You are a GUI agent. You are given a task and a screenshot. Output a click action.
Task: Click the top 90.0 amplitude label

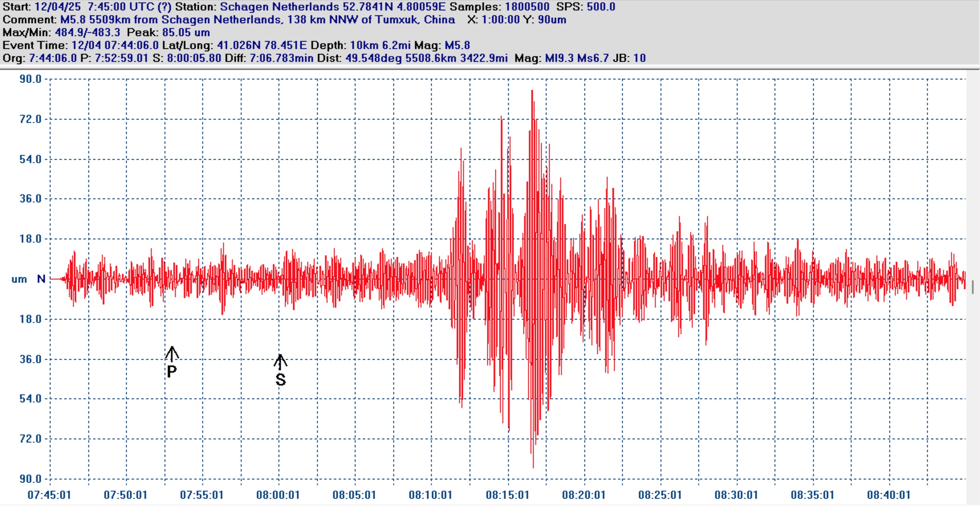30,79
